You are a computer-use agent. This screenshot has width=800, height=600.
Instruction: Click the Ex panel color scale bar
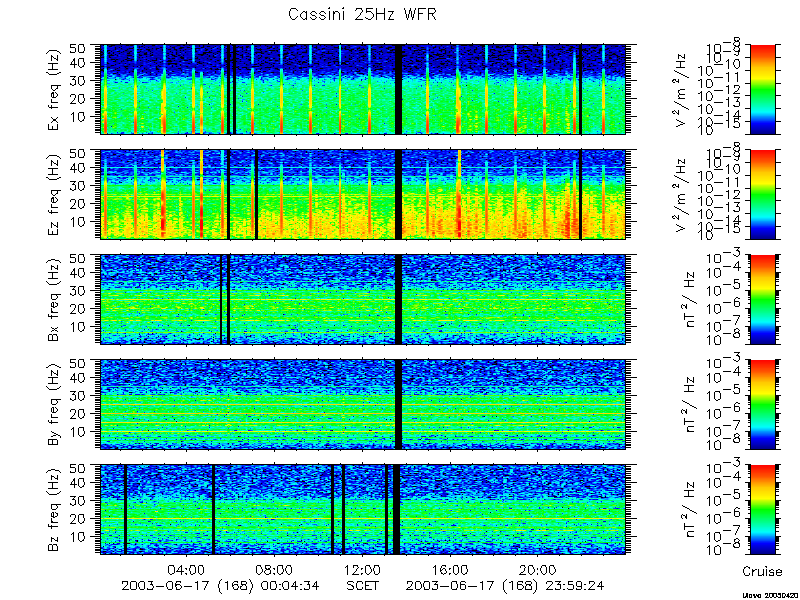(x=762, y=89)
